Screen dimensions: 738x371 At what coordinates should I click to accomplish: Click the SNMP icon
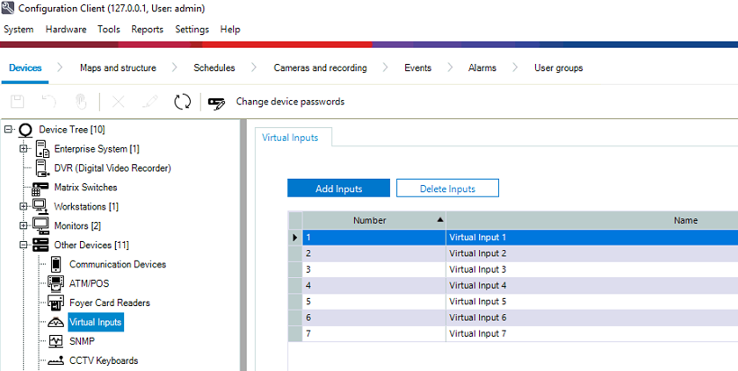click(56, 341)
